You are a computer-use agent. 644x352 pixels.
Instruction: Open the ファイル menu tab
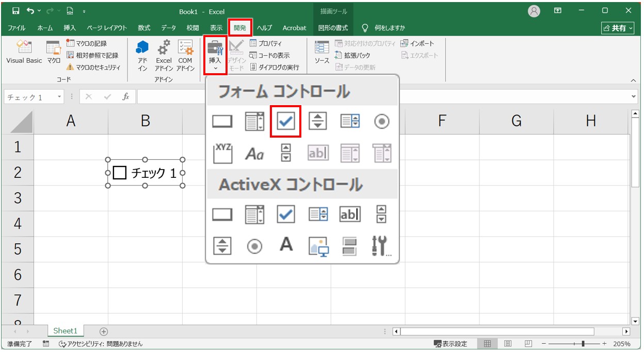(17, 28)
